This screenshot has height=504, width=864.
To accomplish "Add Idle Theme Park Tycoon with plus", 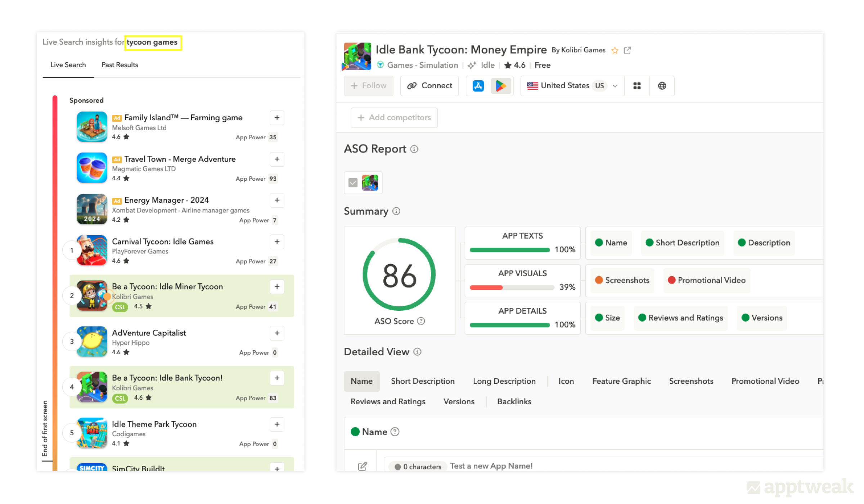I will [277, 424].
